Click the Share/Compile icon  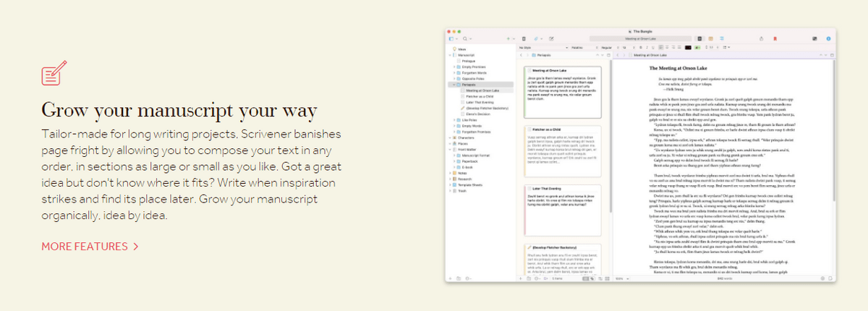point(761,38)
